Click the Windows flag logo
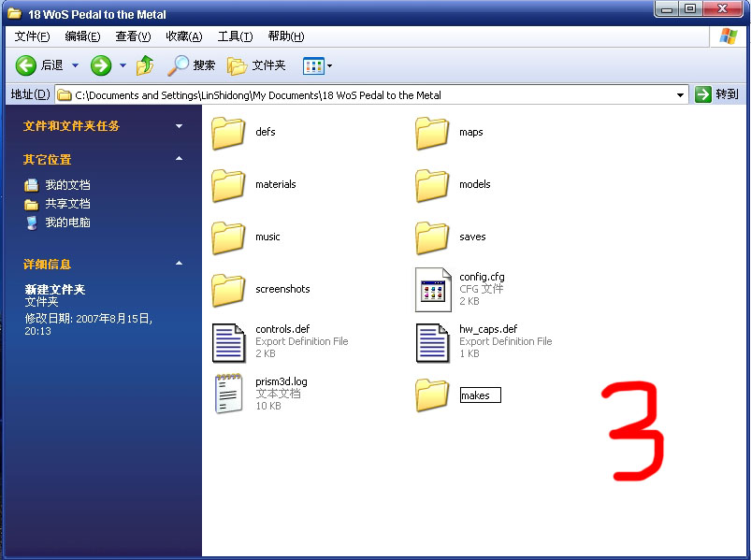Image resolution: width=751 pixels, height=560 pixels. [x=729, y=36]
